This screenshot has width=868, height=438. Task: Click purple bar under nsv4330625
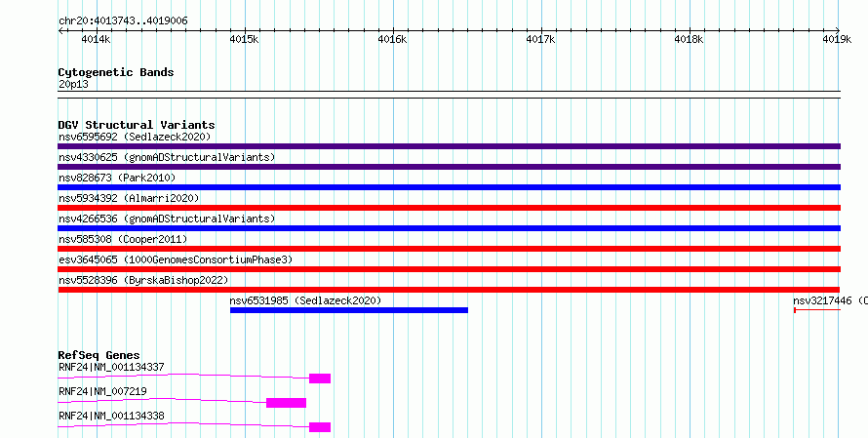tap(449, 167)
